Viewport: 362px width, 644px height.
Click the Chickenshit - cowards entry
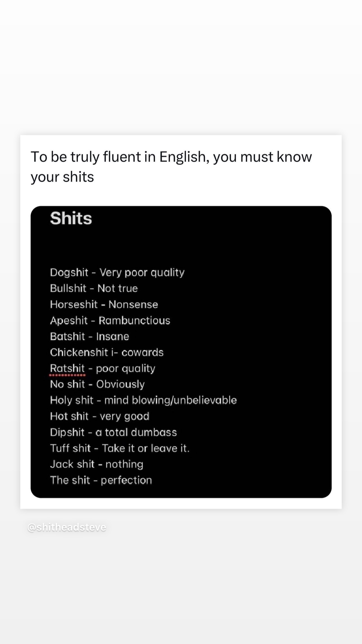107,352
